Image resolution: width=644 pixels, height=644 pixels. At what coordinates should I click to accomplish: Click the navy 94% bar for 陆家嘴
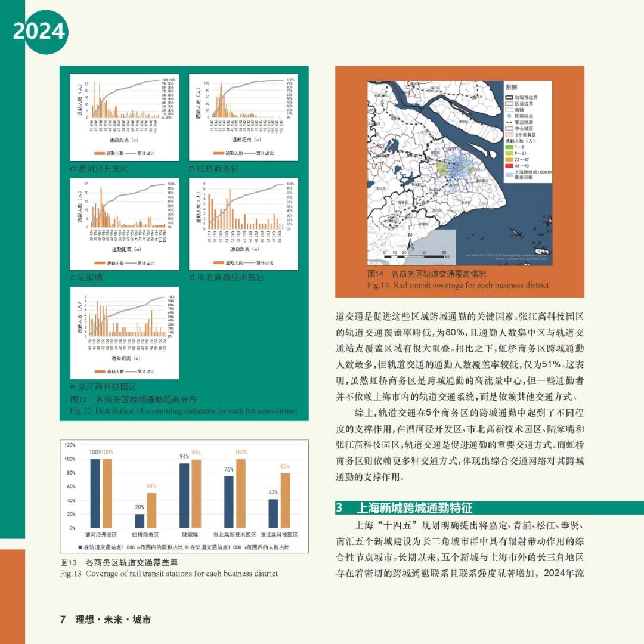[184, 496]
